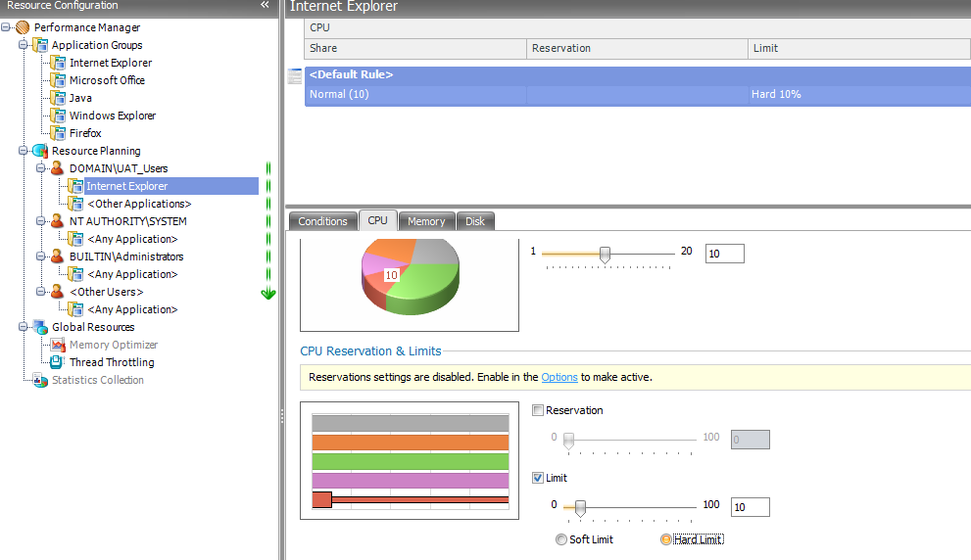Collapse the NT AUTHORITY\SYSTEM node
This screenshot has width=971, height=560.
(40, 221)
